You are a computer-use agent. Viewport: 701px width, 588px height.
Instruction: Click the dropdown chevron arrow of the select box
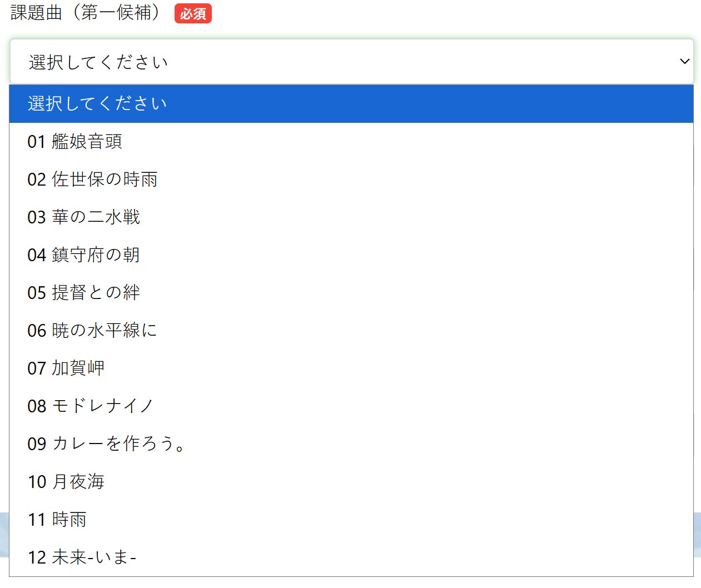coord(684,61)
